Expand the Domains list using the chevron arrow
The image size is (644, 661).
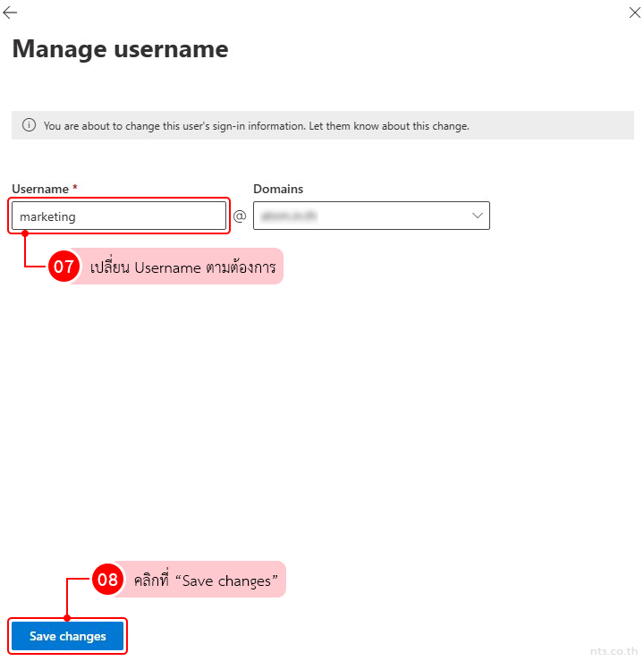(x=477, y=216)
